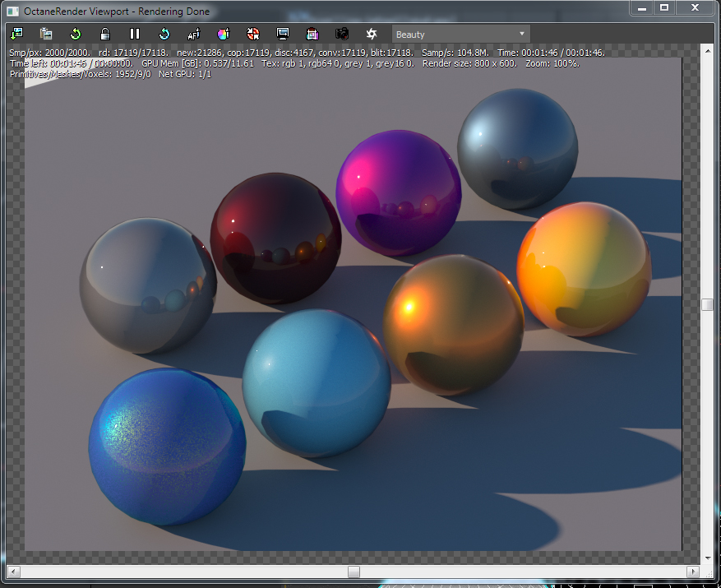
Task: Click the monitor display icon
Action: [x=283, y=34]
